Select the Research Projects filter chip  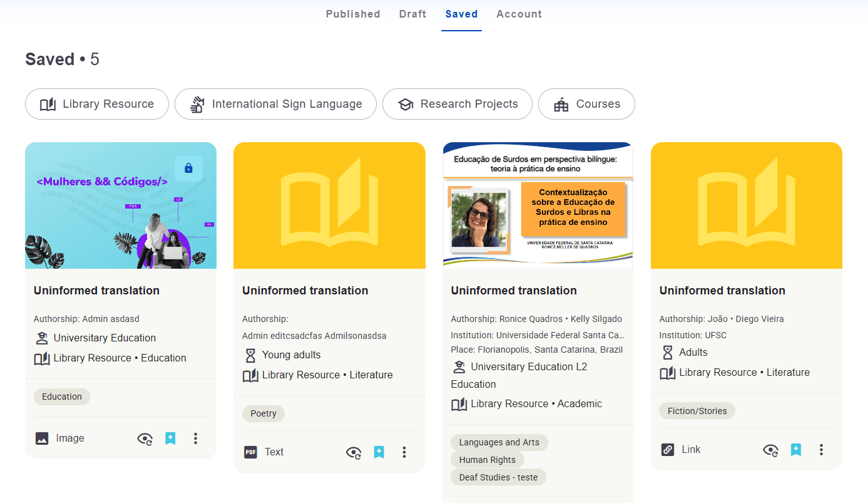457,104
